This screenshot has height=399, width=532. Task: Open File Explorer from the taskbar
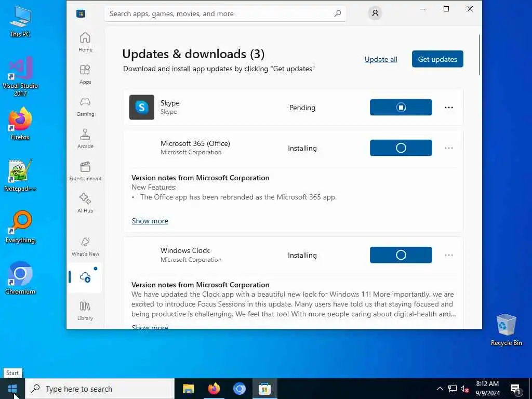point(188,389)
